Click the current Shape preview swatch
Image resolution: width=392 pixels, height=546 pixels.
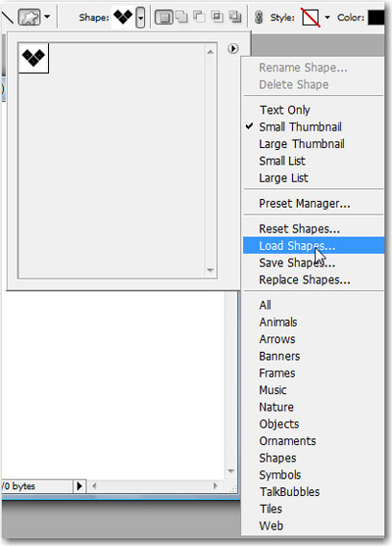pyautogui.click(x=122, y=17)
